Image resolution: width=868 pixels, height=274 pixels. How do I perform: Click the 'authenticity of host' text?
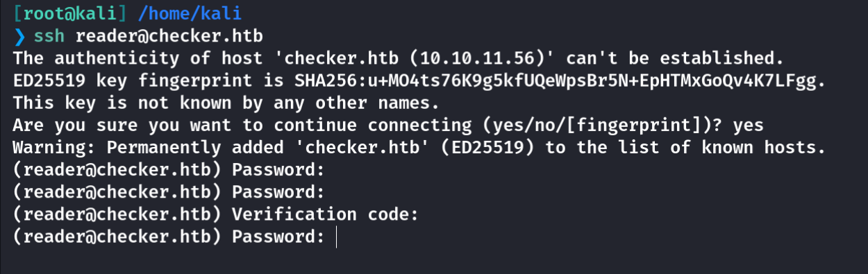[158, 58]
